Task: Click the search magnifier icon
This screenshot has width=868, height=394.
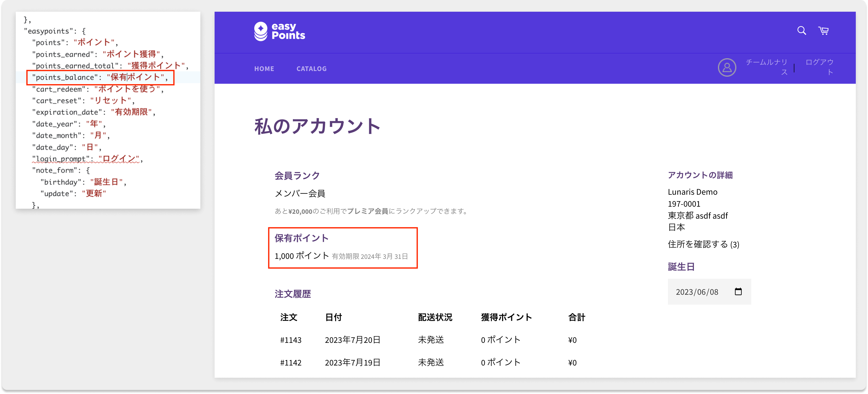Action: (802, 31)
